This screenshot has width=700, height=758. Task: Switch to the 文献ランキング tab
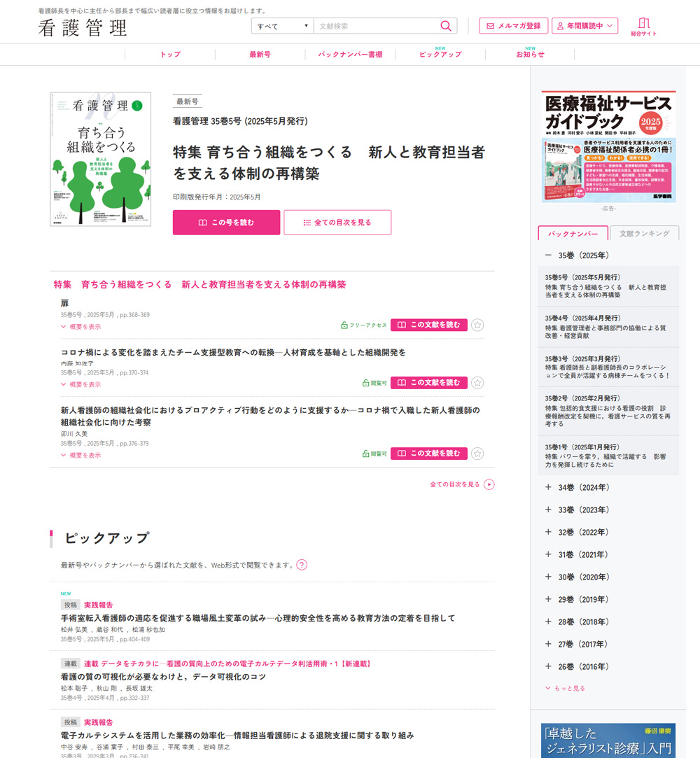(x=645, y=234)
